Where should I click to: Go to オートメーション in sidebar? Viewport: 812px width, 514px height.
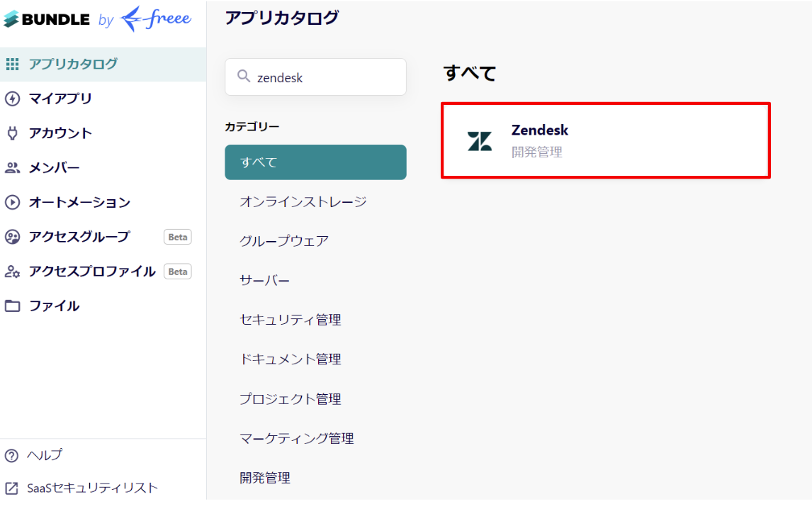pos(79,203)
